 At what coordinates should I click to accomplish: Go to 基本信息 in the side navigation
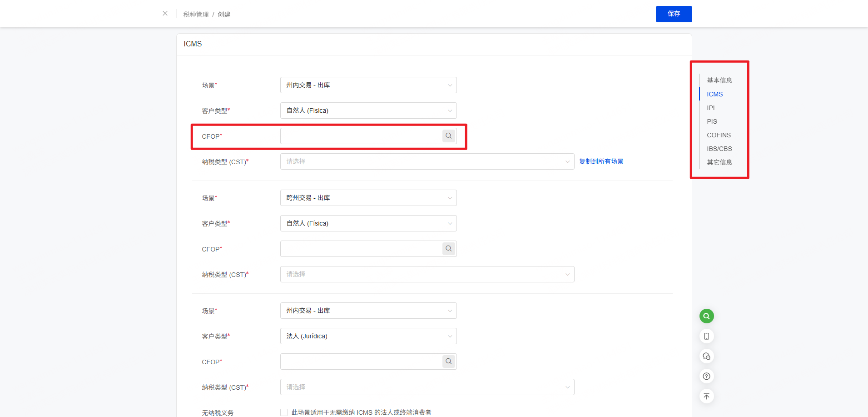point(719,80)
